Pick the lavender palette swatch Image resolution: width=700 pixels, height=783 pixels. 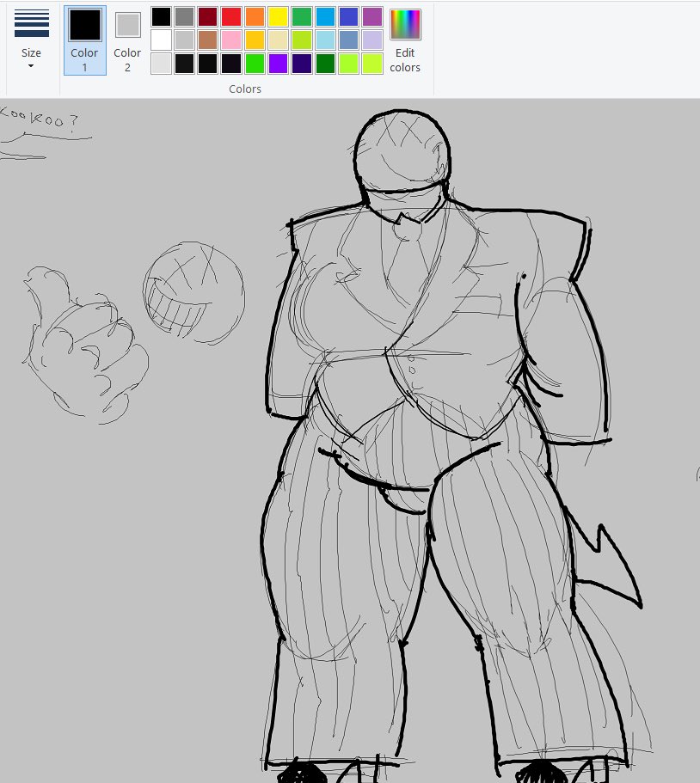[x=372, y=40]
